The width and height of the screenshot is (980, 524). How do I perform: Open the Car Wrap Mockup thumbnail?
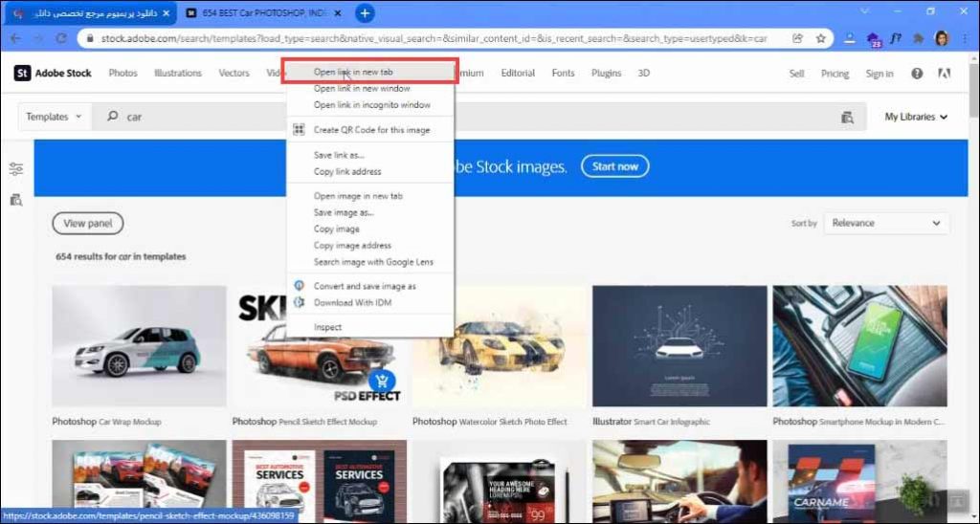click(x=140, y=346)
